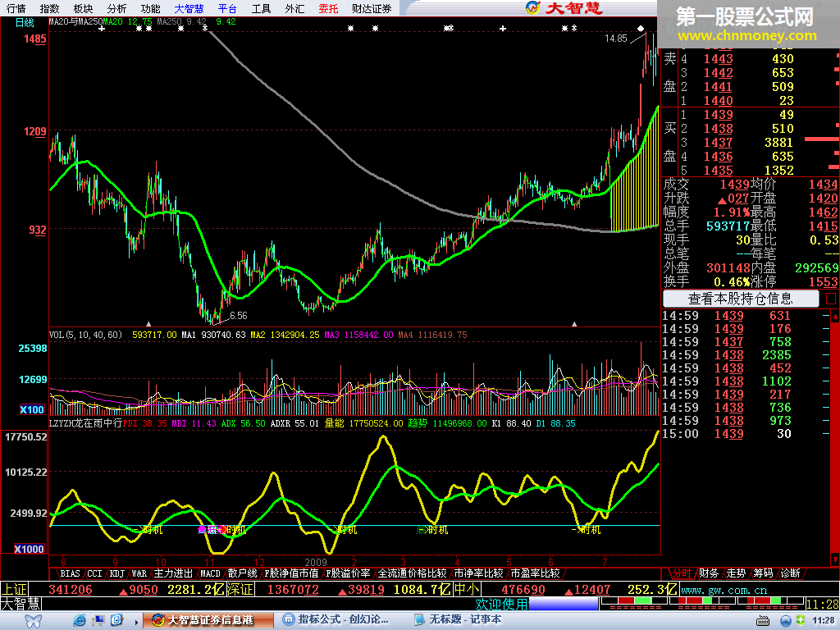The image size is (840, 630).
Task: Click the Show Desktop quick launch icon
Action: click(98, 620)
